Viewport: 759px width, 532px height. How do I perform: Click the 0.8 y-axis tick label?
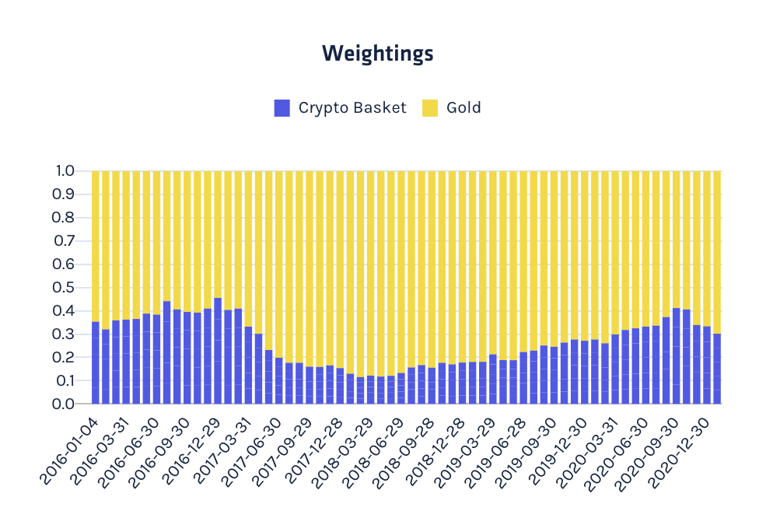[64, 217]
